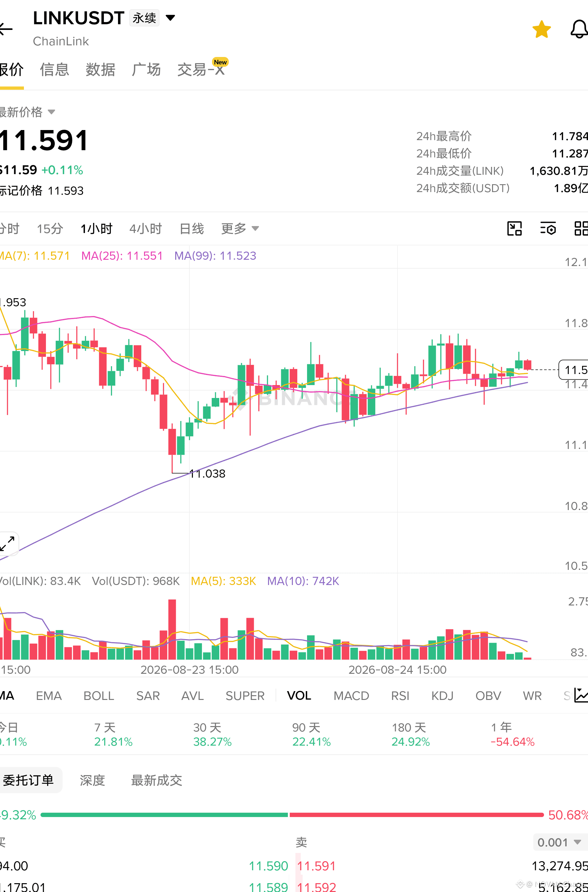Open the 信息 tab
The width and height of the screenshot is (588, 892).
[54, 69]
